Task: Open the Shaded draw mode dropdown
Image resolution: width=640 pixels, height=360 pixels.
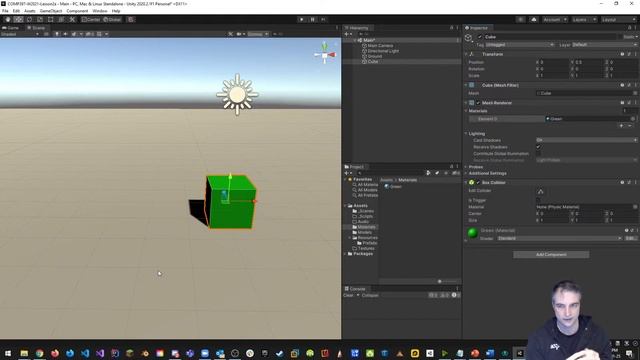Action: [20, 34]
